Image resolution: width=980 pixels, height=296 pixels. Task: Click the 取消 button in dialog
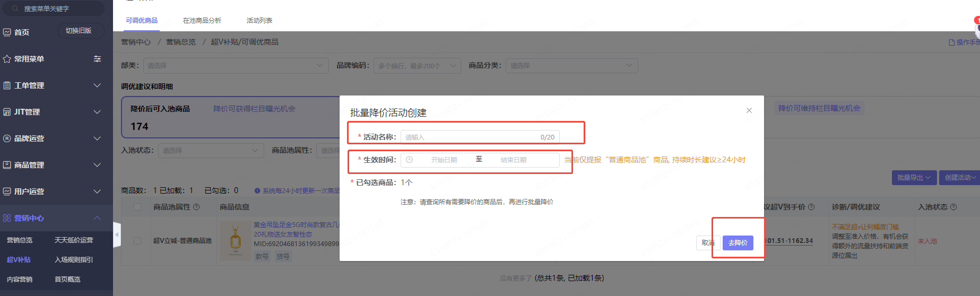click(708, 242)
